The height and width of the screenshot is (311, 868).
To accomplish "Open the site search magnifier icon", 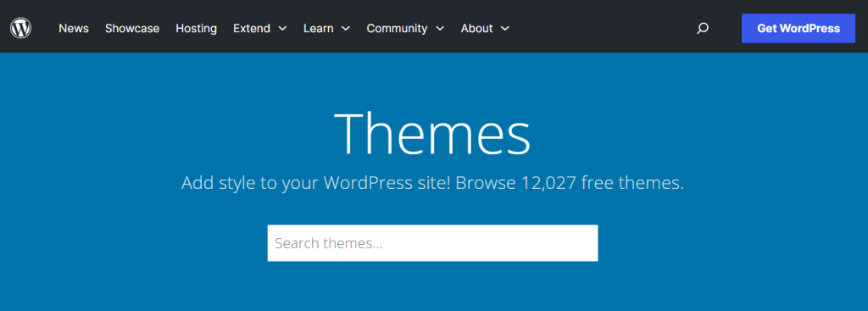I will [x=703, y=28].
